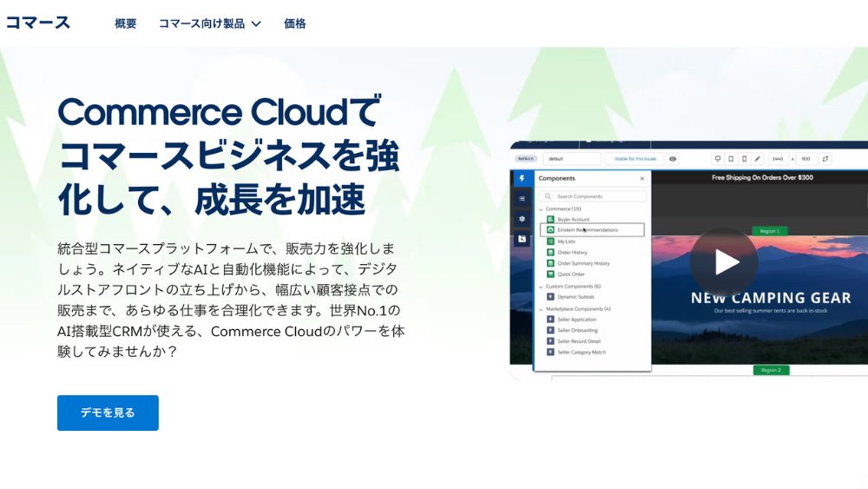
Task: Toggle the eye visibility icon in the preview toolbar
Action: tap(673, 159)
